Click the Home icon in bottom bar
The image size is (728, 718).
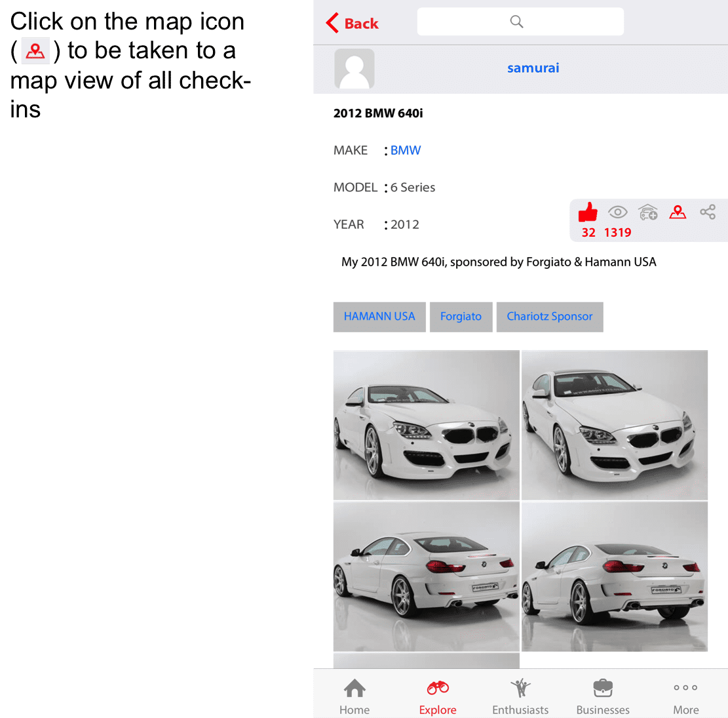tap(354, 688)
